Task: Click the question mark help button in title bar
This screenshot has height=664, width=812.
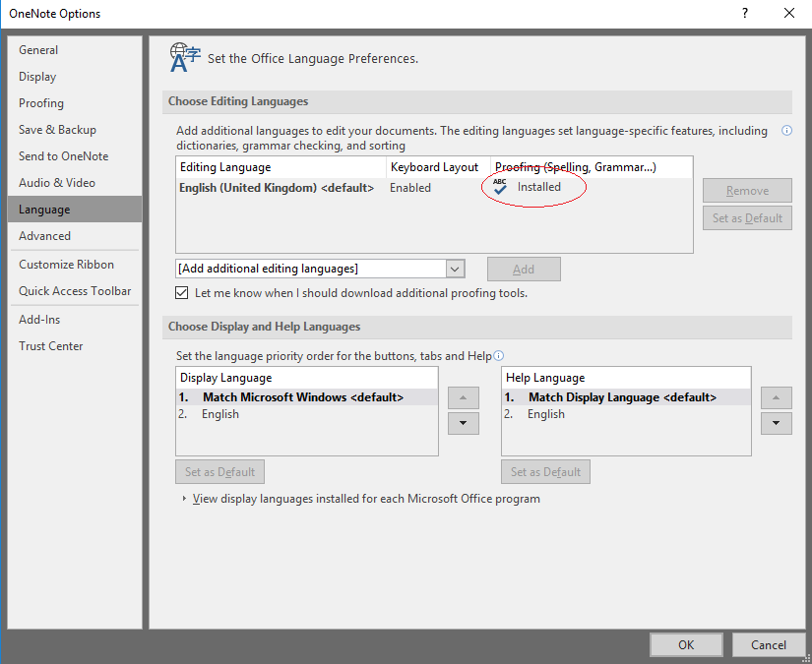Action: coord(745,13)
